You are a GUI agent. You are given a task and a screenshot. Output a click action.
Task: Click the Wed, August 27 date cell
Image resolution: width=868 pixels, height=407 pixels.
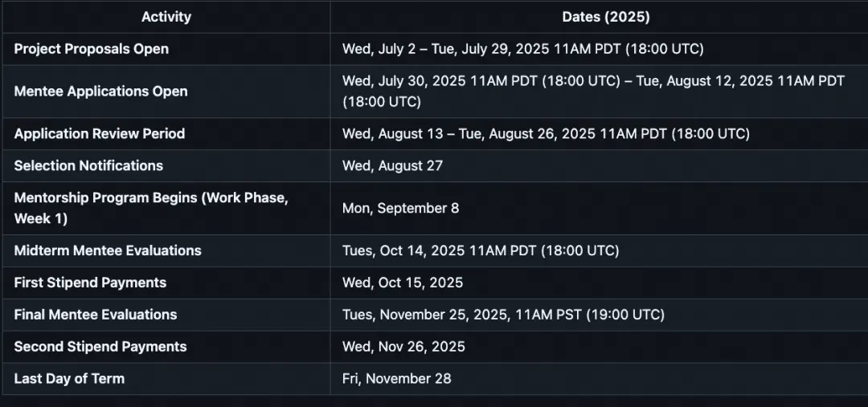click(392, 166)
